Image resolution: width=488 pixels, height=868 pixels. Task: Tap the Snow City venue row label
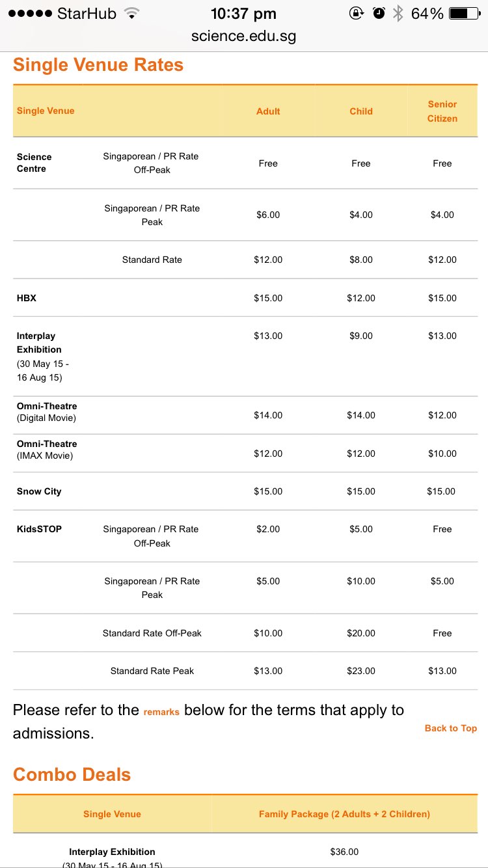39,491
